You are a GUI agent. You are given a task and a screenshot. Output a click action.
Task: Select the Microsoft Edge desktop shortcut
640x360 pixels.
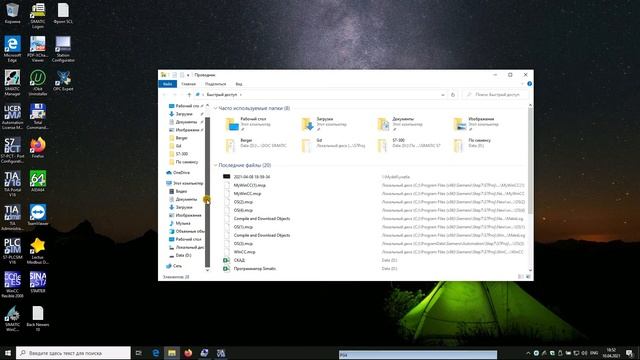pyautogui.click(x=12, y=49)
